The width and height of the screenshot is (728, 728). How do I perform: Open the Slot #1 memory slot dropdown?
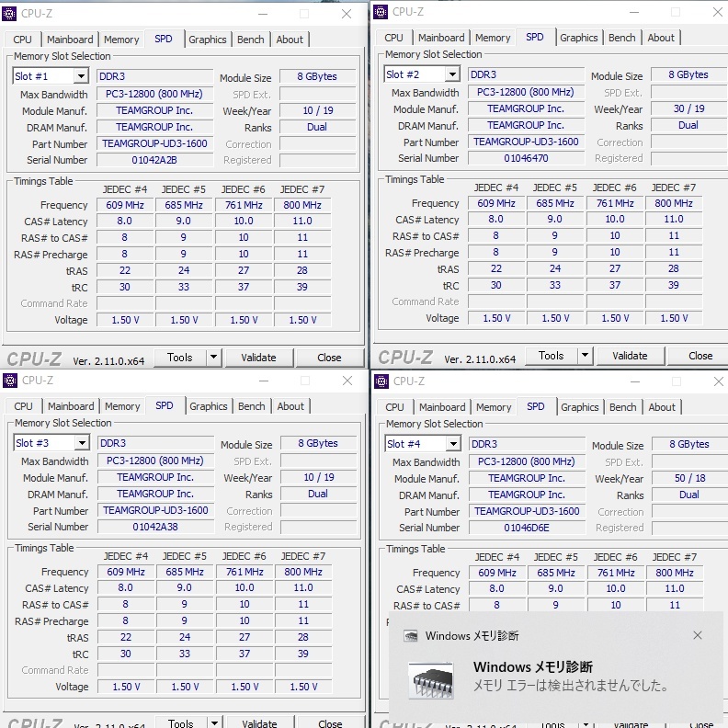(81, 75)
